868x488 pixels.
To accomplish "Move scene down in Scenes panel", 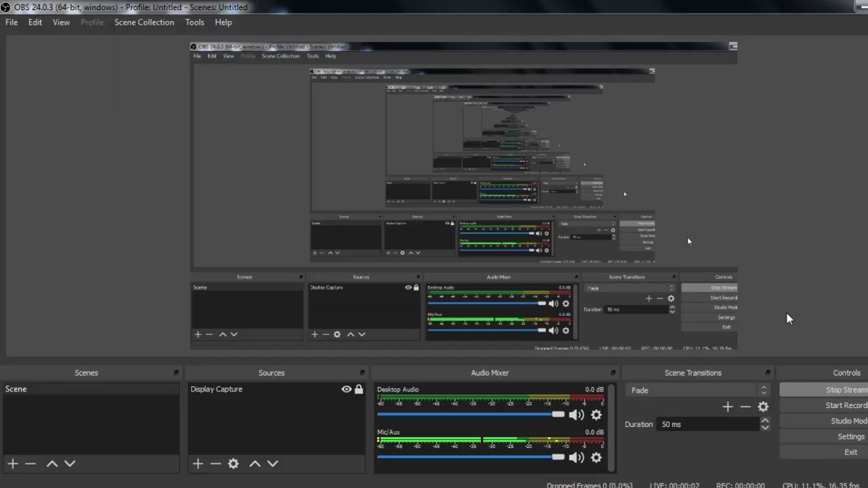I will (69, 464).
